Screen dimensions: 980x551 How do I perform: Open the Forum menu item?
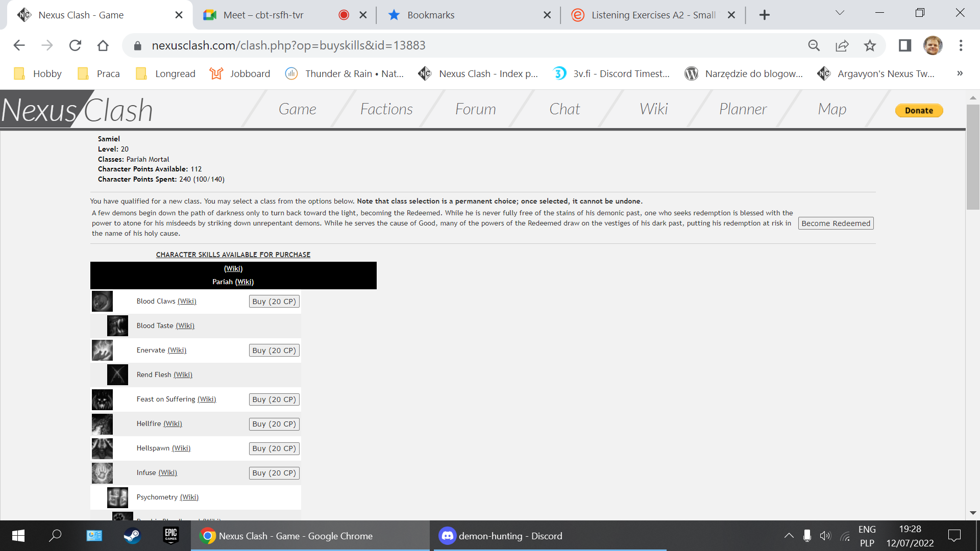click(x=476, y=109)
